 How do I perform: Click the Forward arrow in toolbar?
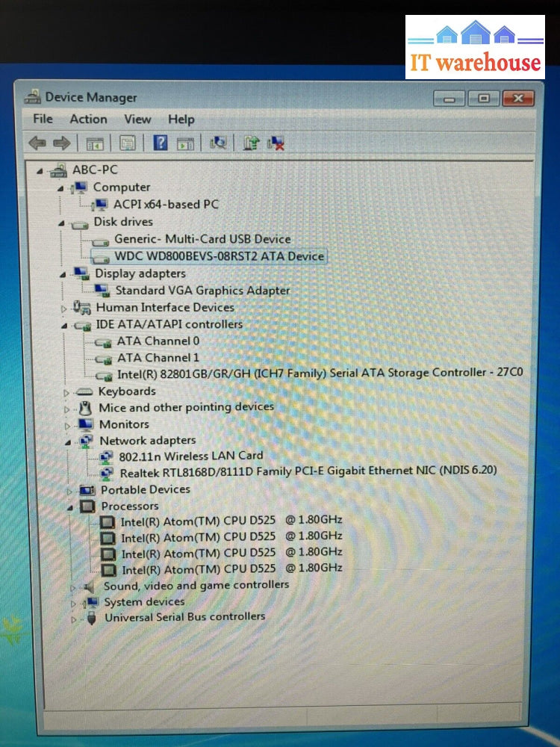(61, 143)
